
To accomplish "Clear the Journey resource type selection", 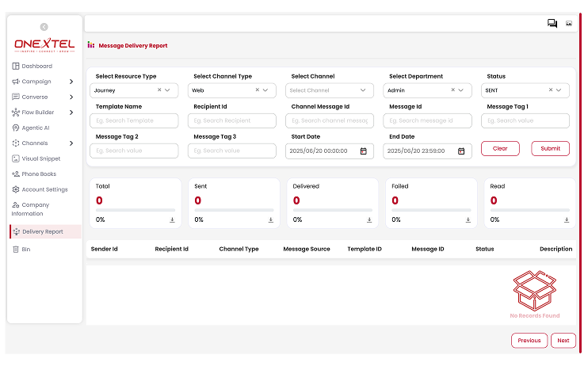I will tap(159, 90).
